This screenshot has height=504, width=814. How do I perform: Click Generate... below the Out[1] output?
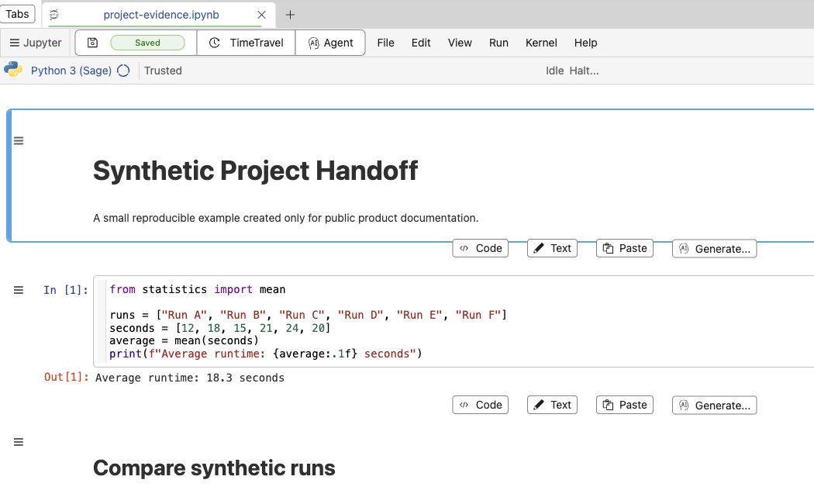pos(714,406)
